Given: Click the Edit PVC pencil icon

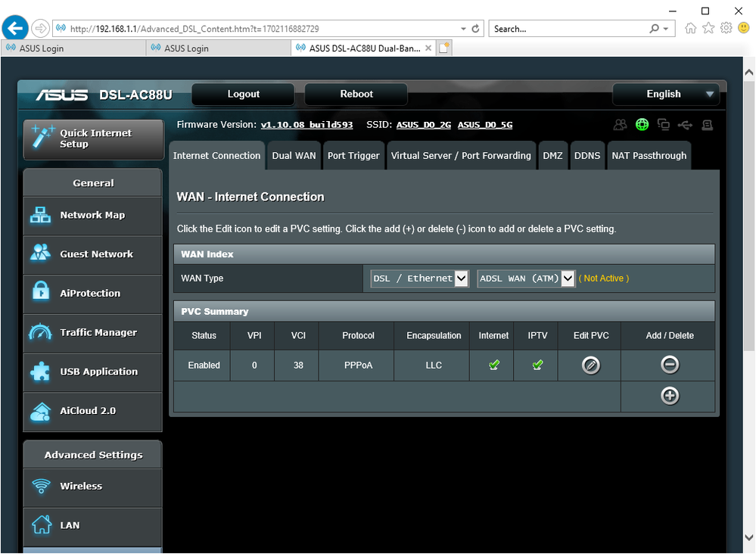Looking at the screenshot, I should pyautogui.click(x=590, y=366).
